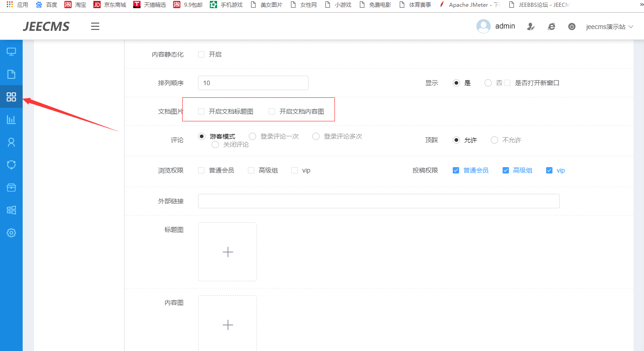Click the 外部链接 input field
Viewport: 644px width, 351px height.
click(x=378, y=201)
